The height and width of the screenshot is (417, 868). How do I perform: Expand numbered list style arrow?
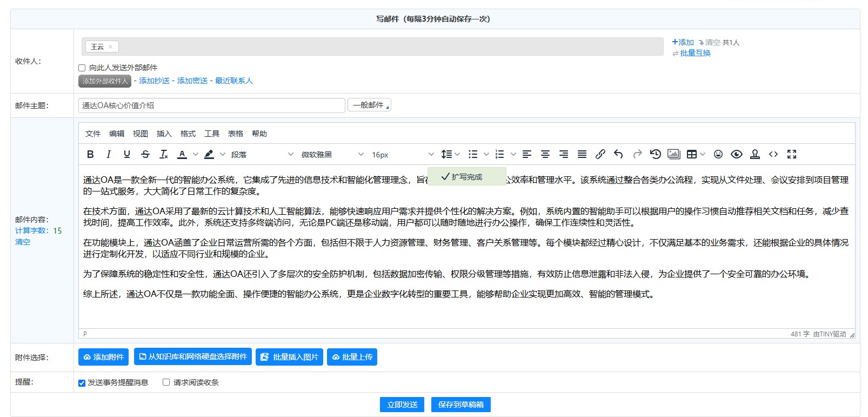(513, 154)
